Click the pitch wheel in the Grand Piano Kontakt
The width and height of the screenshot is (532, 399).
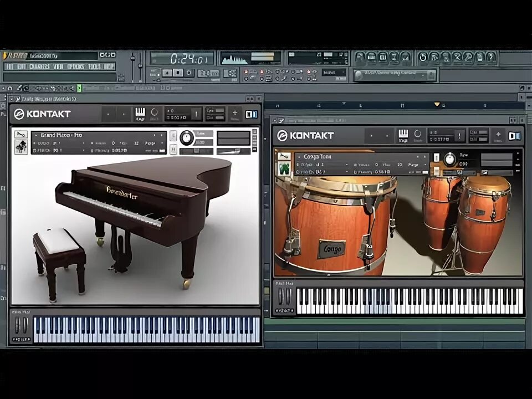(17, 325)
